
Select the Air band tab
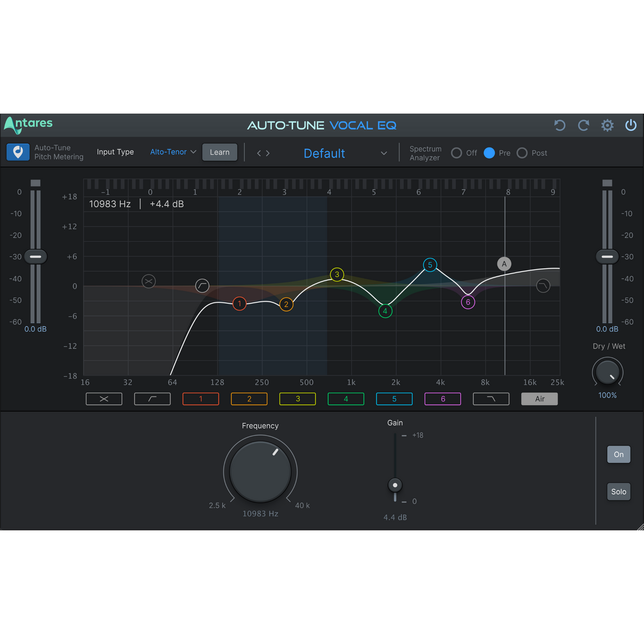click(539, 399)
